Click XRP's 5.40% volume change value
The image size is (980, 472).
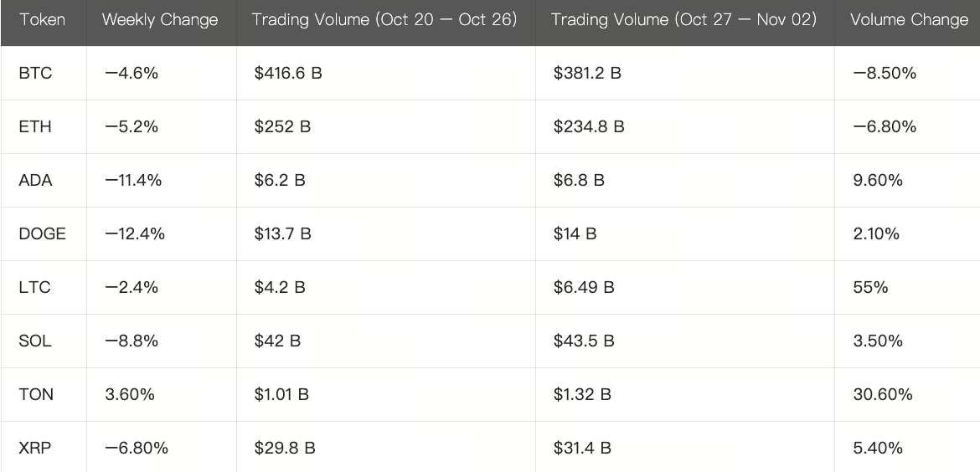pos(878,449)
